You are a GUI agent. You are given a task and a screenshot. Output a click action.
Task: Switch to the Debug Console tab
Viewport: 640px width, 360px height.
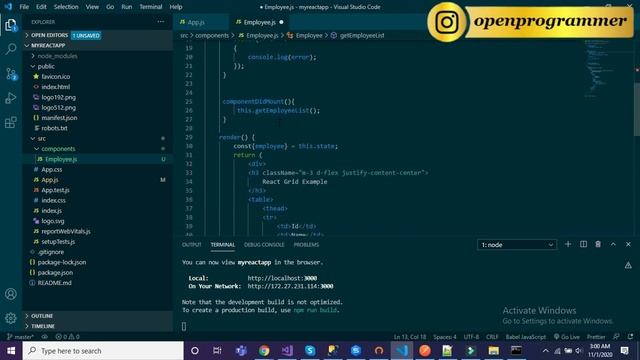(264, 244)
